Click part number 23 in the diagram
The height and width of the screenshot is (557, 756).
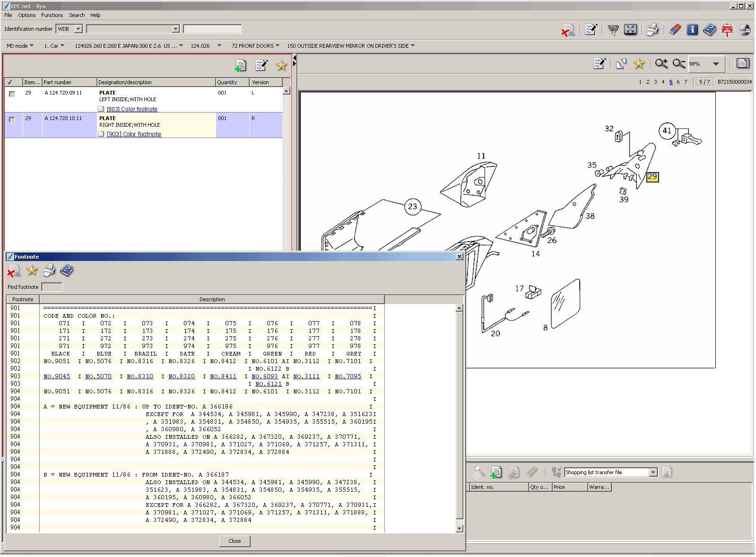(x=413, y=207)
